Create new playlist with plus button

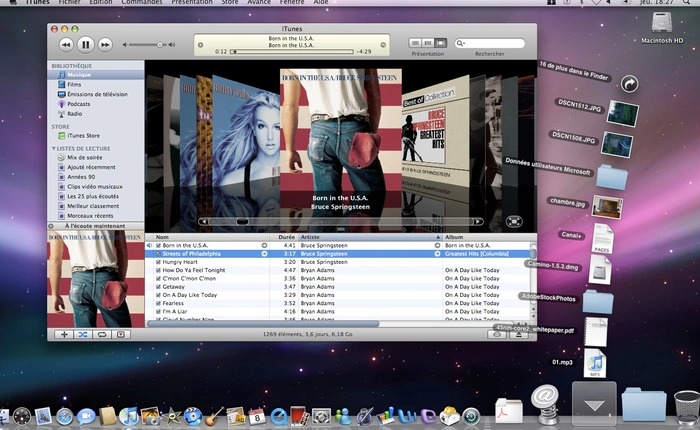click(x=64, y=334)
